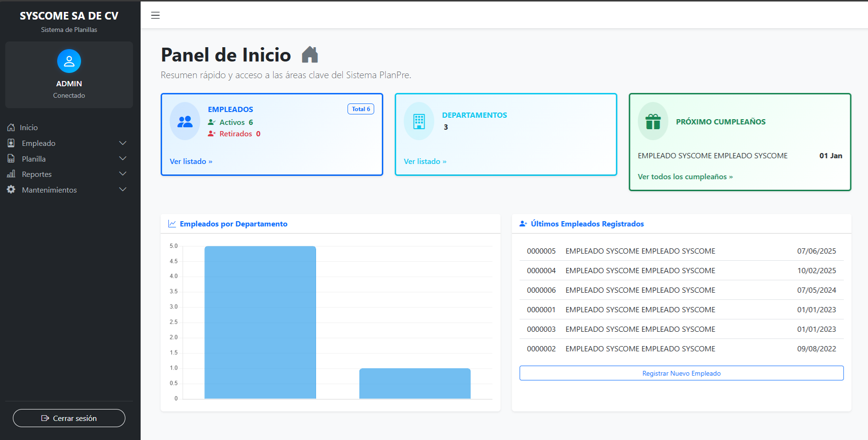The height and width of the screenshot is (440, 868).
Task: Open Ver listado link under Empleados
Action: coord(191,162)
